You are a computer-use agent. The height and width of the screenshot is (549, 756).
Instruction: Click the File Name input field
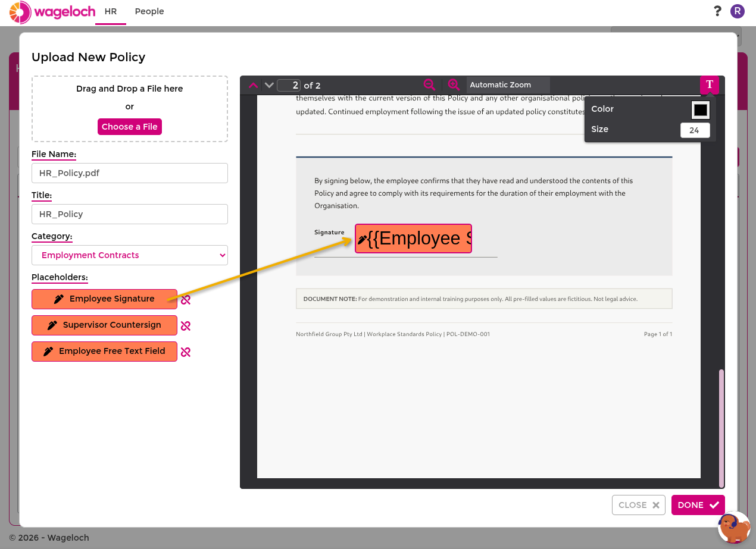point(130,173)
